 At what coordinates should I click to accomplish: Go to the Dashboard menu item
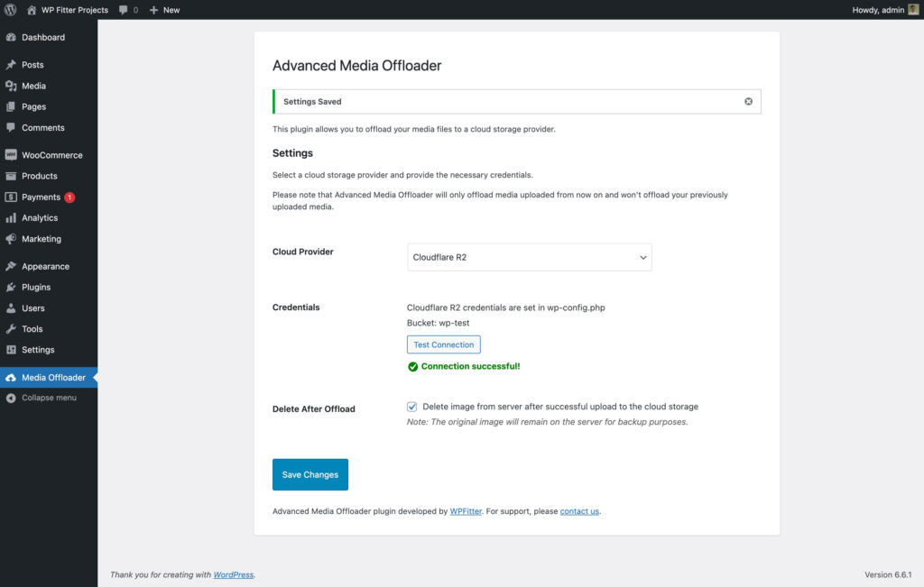pyautogui.click(x=42, y=37)
